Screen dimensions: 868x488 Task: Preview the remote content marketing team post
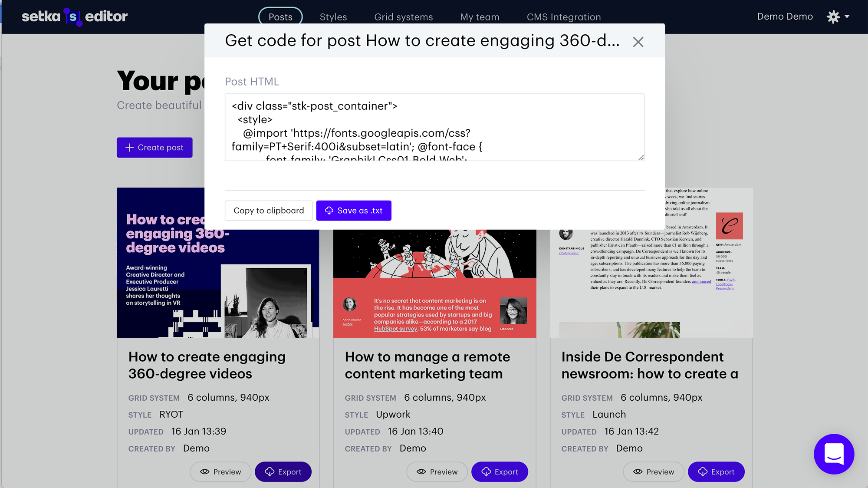(x=437, y=472)
